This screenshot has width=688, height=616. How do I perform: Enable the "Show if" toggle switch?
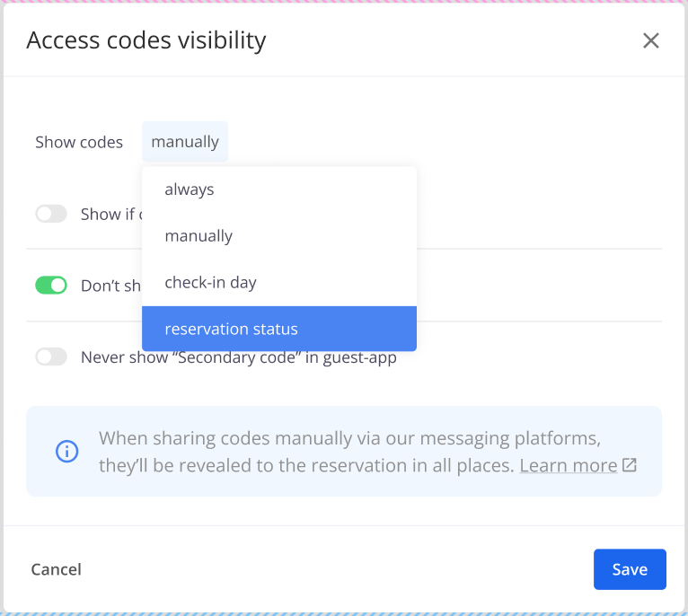51,214
